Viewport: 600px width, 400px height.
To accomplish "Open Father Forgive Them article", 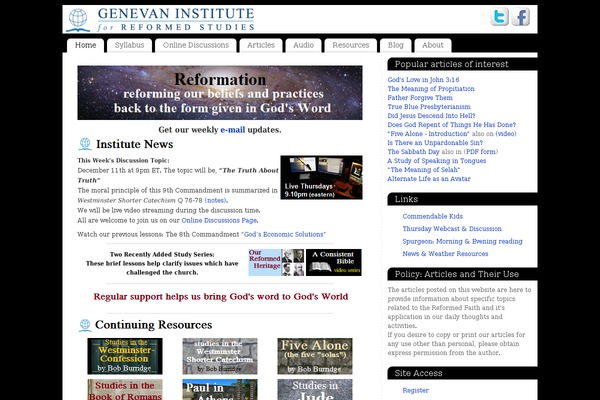I will pos(420,98).
